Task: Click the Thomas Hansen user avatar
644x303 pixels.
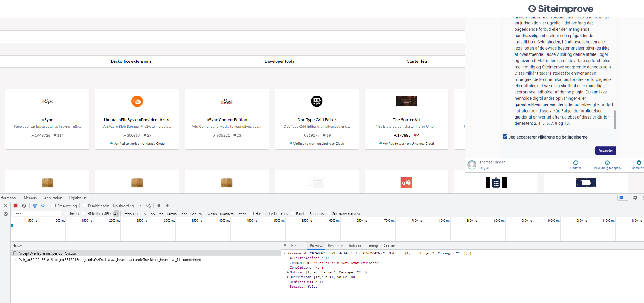Action: pos(472,165)
